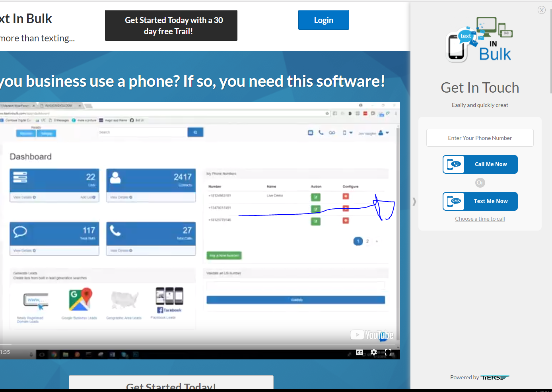Image resolution: width=552 pixels, height=392 pixels.
Task: Open the mobile device dropdown in dashboard header
Action: click(x=348, y=133)
